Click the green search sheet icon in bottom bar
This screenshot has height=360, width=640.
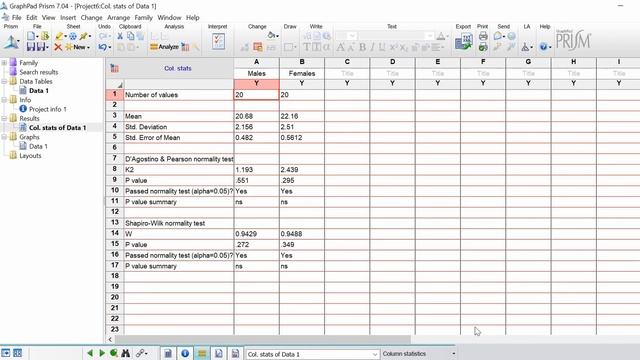[x=114, y=353]
